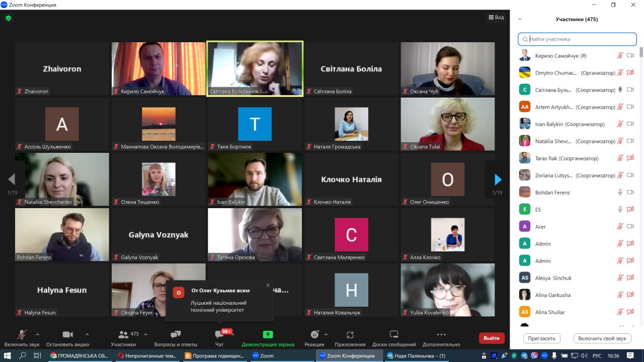Expand the chevron beside Чат
Screen dimensions: 644x362
coord(233,335)
